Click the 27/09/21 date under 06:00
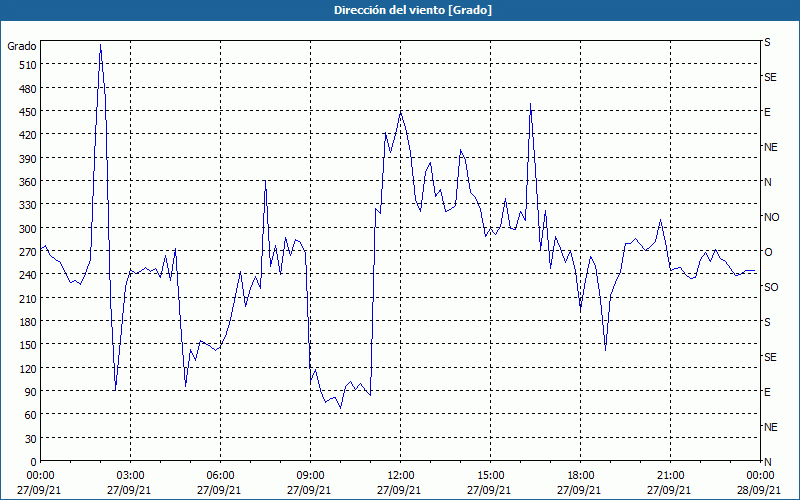Screen dimensions: 800x500 [x=219, y=490]
